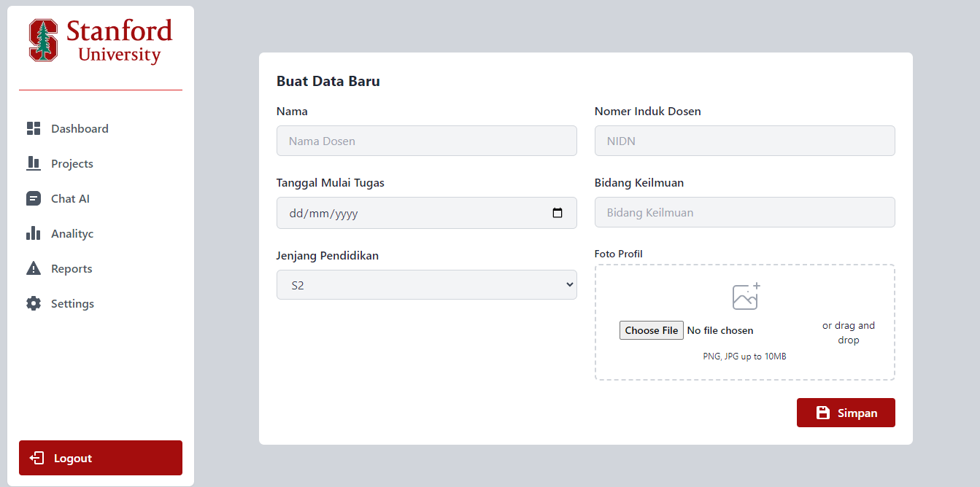Open the Chat AI menu item
The height and width of the screenshot is (487, 980).
70,199
